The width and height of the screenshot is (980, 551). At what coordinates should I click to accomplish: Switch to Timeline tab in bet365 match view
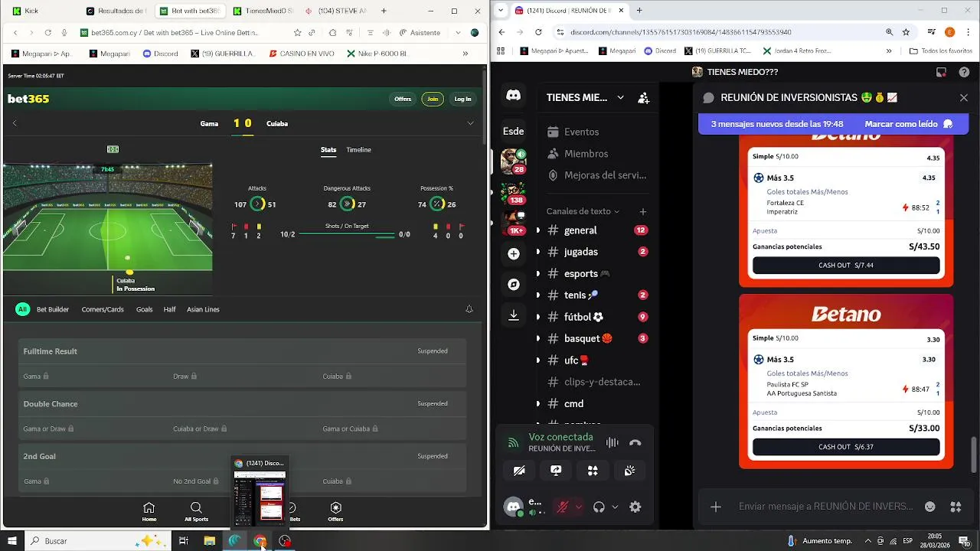coord(358,149)
